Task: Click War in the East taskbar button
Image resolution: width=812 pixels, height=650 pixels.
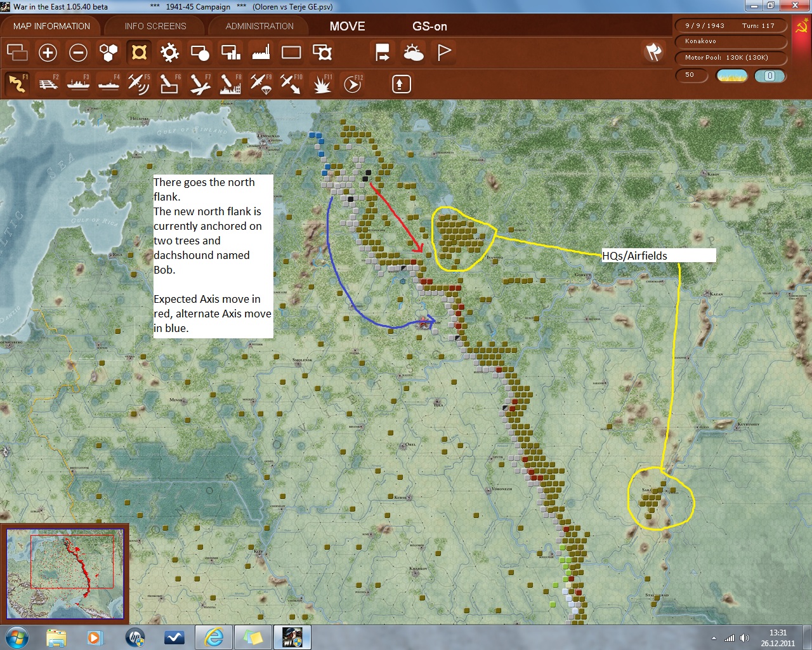Action: coord(292,637)
